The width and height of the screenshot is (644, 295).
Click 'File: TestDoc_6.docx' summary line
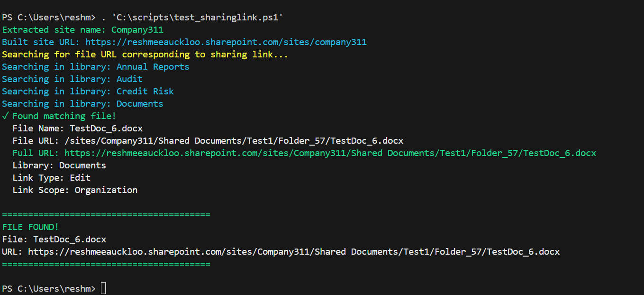pyautogui.click(x=54, y=240)
